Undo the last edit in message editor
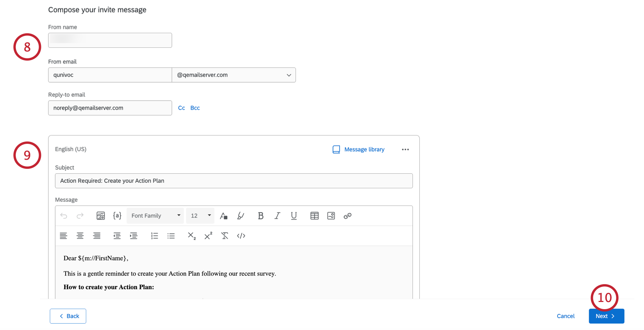The height and width of the screenshot is (330, 644). [x=64, y=216]
